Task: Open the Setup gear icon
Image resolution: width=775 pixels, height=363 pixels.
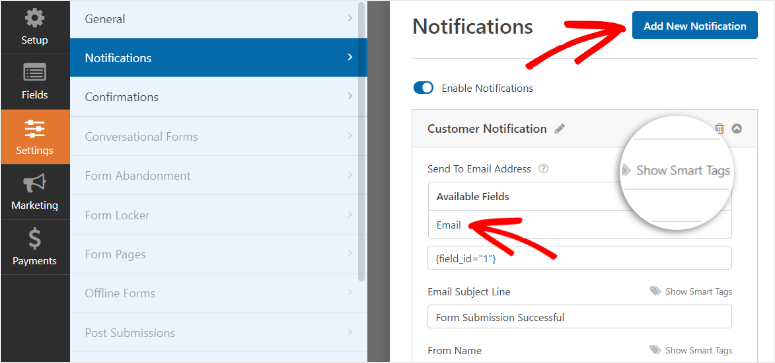Action: pyautogui.click(x=35, y=19)
